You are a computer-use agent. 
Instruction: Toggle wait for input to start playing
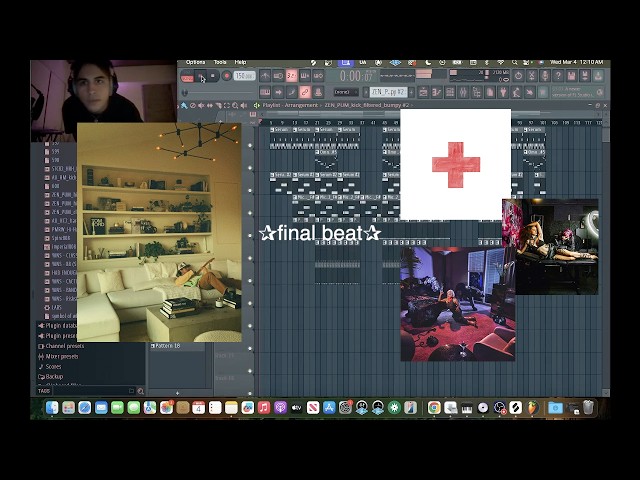coord(278,76)
